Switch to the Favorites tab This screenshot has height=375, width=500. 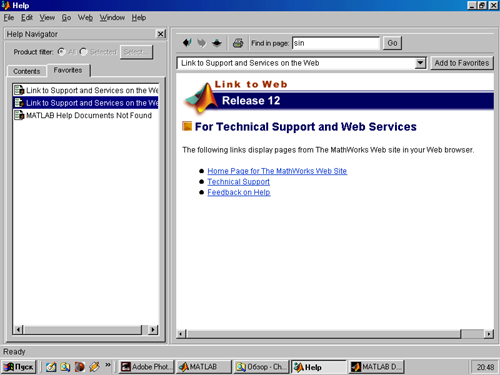pyautogui.click(x=68, y=70)
